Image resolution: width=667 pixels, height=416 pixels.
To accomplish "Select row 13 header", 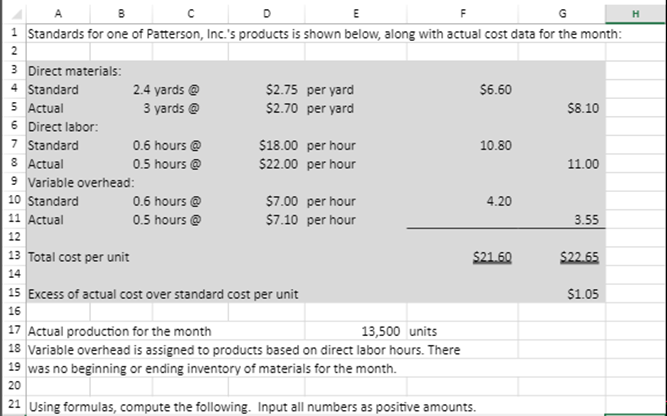I will click(x=14, y=257).
